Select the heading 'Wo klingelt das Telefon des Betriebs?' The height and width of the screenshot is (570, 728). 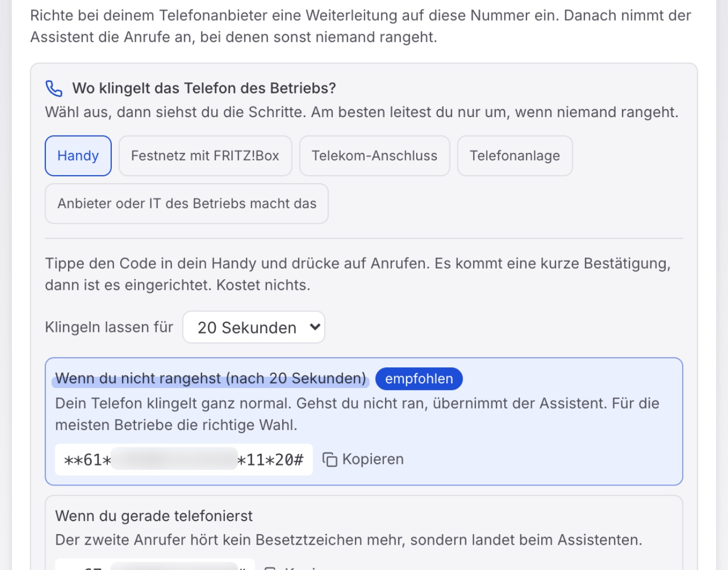pos(204,88)
